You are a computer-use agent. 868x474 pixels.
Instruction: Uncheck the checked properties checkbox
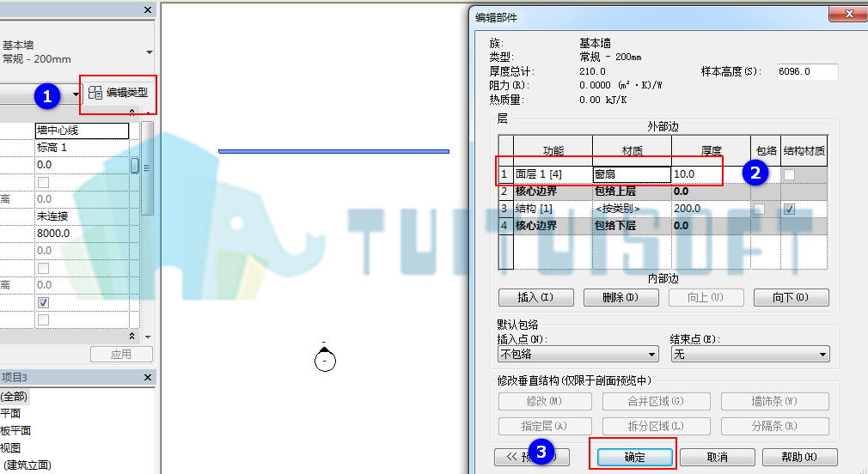point(43,302)
